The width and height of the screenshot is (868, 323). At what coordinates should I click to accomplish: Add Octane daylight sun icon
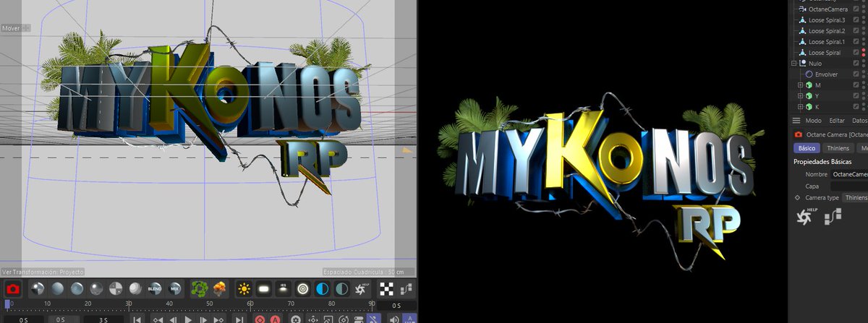click(244, 289)
